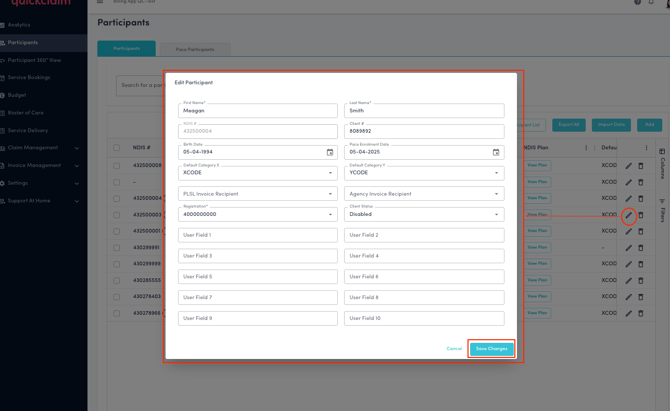Open the Birth Date calendar picker
Screen dimensions: 670x411
330,153
